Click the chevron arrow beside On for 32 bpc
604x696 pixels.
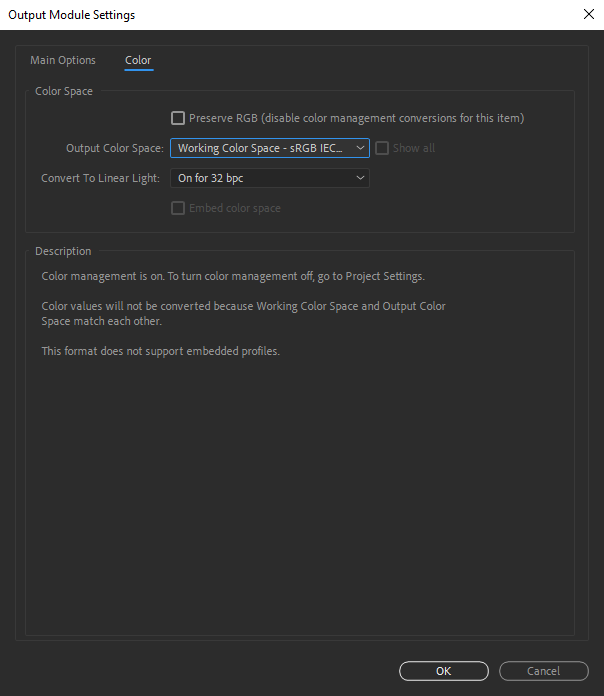click(361, 178)
